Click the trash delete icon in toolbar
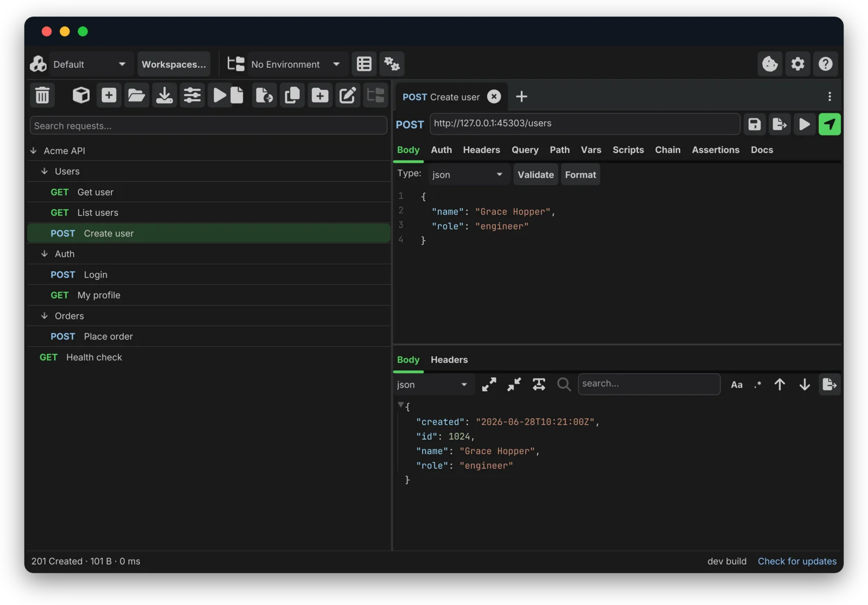868x605 pixels. 42,95
